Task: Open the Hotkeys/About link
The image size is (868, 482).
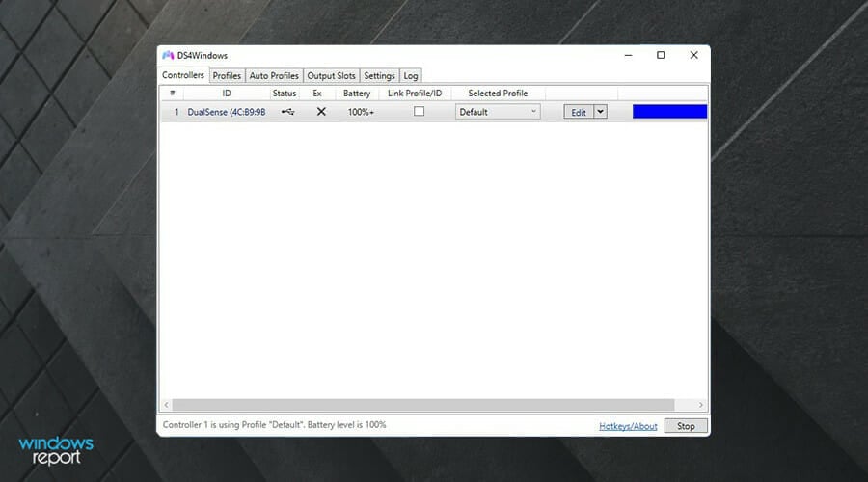Action: coord(628,426)
